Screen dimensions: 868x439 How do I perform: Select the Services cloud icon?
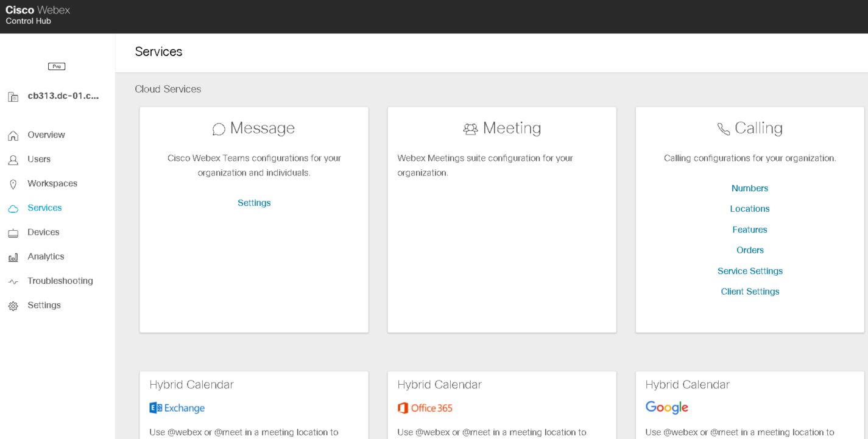12,208
